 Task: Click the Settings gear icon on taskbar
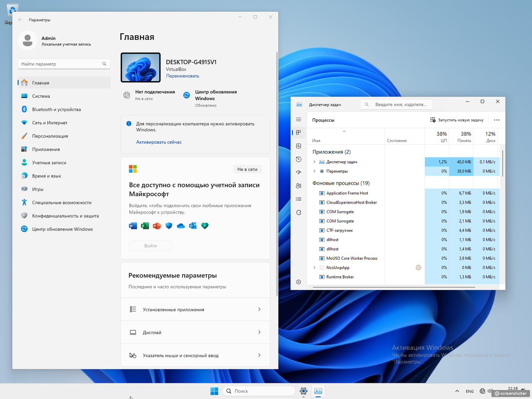(x=304, y=391)
